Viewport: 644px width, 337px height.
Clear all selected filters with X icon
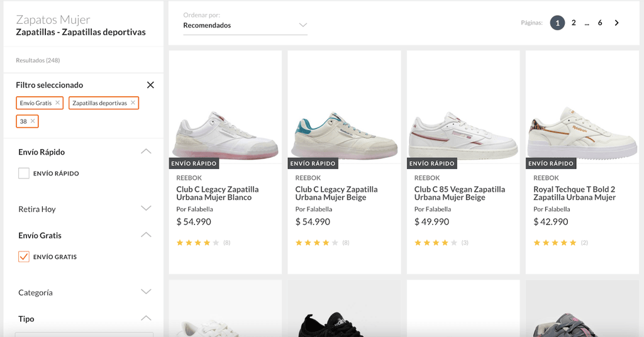150,85
